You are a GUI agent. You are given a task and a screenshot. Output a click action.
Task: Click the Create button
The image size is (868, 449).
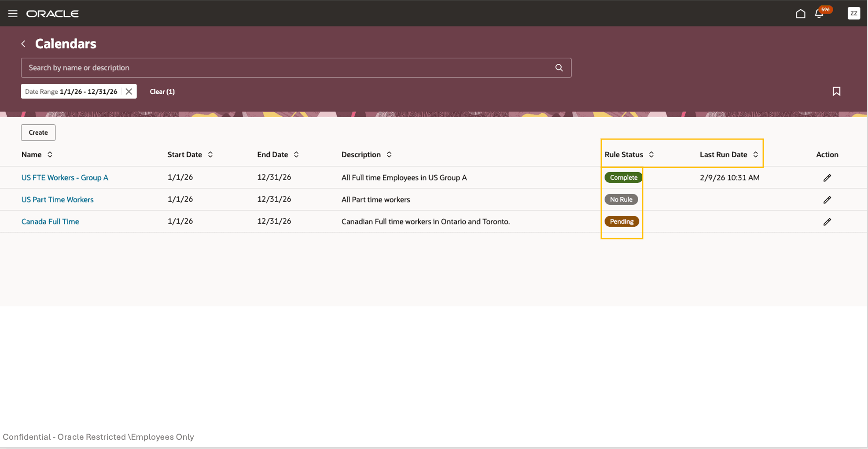38,132
